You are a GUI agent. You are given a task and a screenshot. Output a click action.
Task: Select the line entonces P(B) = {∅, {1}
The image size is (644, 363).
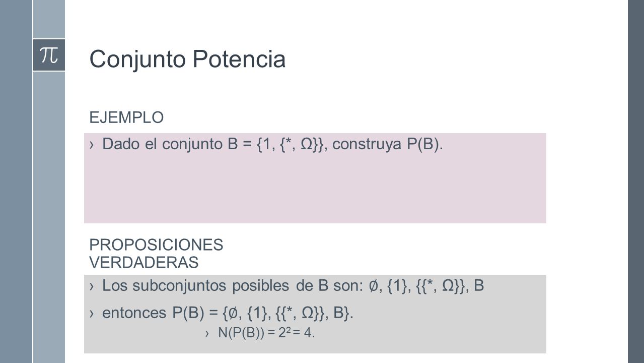point(228,313)
